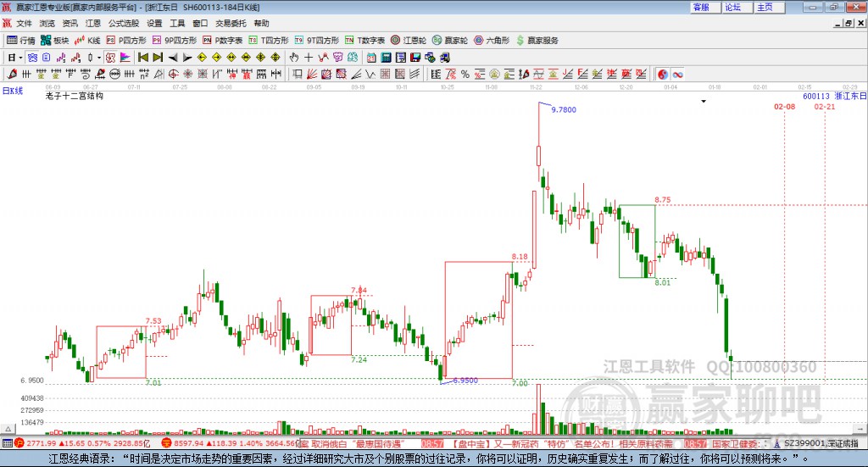Toggle the yin-yang indicator button

coord(663,74)
